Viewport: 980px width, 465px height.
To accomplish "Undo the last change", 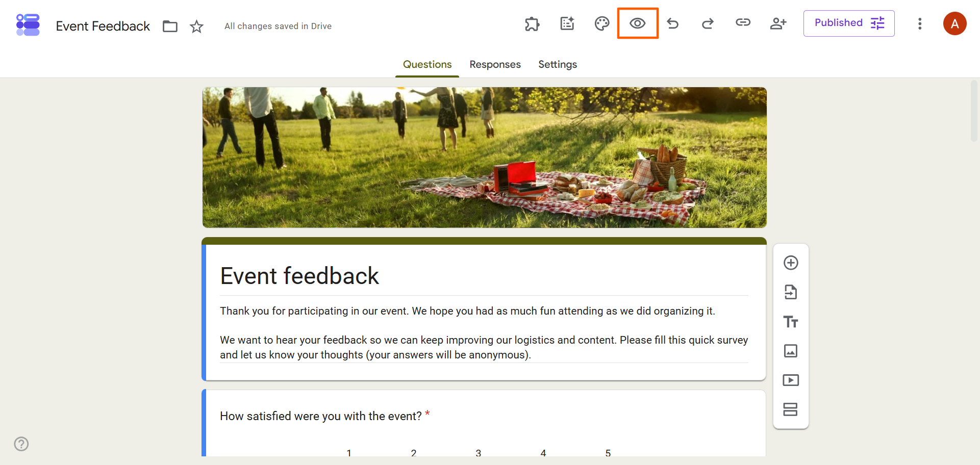I will coord(673,23).
